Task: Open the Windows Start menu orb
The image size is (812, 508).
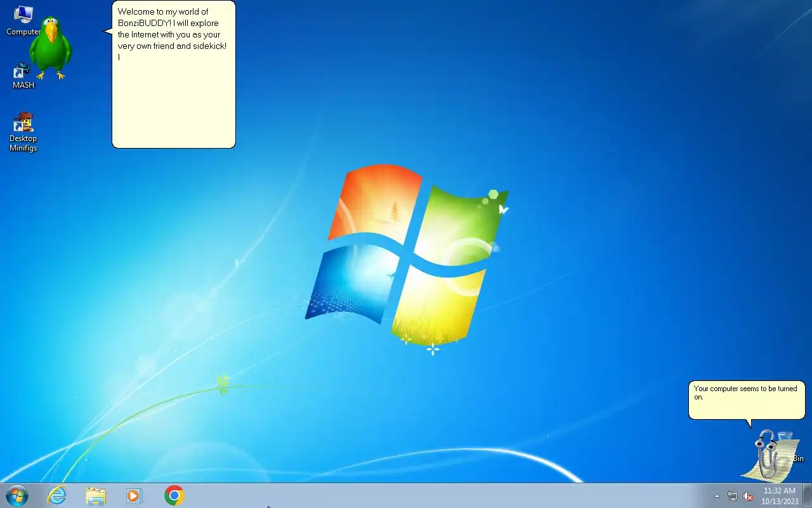Action: [x=16, y=495]
